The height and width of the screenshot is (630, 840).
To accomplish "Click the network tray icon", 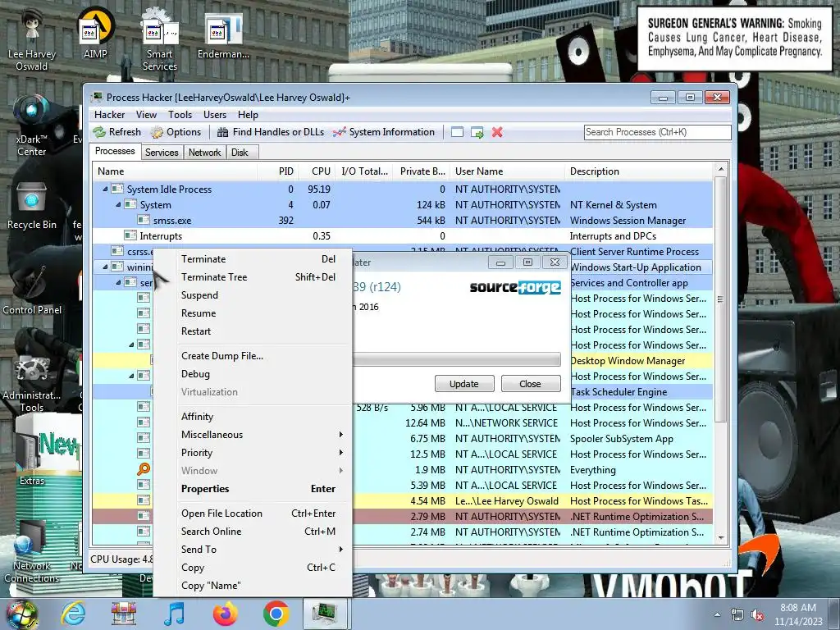I will tap(737, 615).
